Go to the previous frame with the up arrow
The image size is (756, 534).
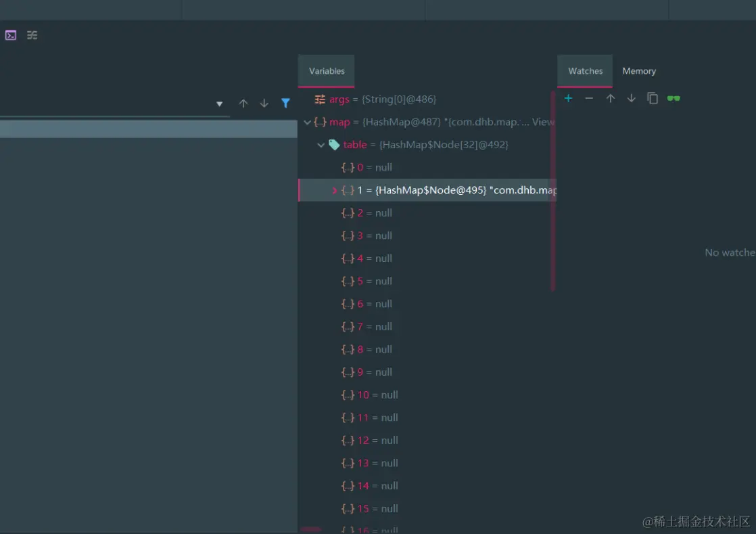[x=243, y=104]
